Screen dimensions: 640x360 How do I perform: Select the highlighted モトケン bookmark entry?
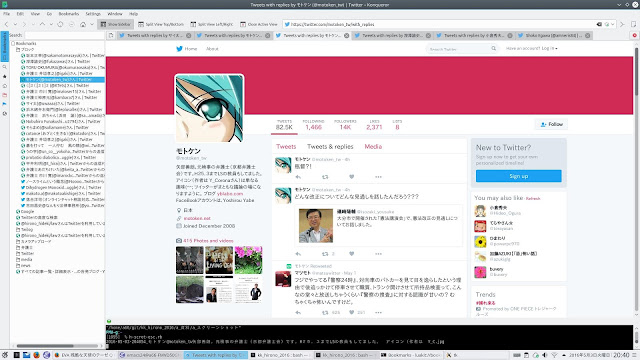click(x=62, y=80)
